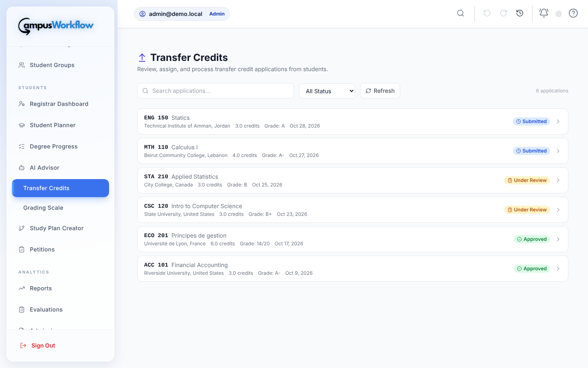Image resolution: width=588 pixels, height=368 pixels.
Task: Open the help question mark icon
Action: (x=573, y=13)
